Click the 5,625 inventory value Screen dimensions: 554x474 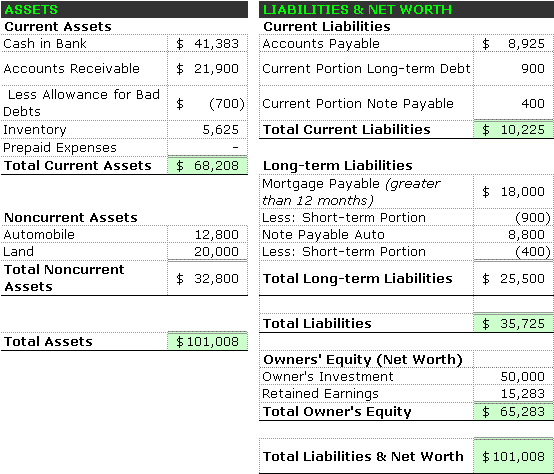tap(207, 130)
